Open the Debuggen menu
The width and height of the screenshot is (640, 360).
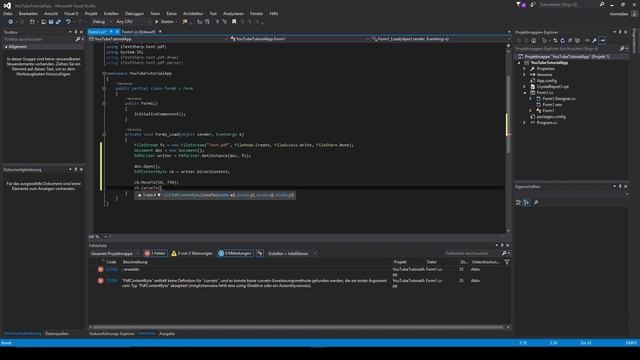134,13
